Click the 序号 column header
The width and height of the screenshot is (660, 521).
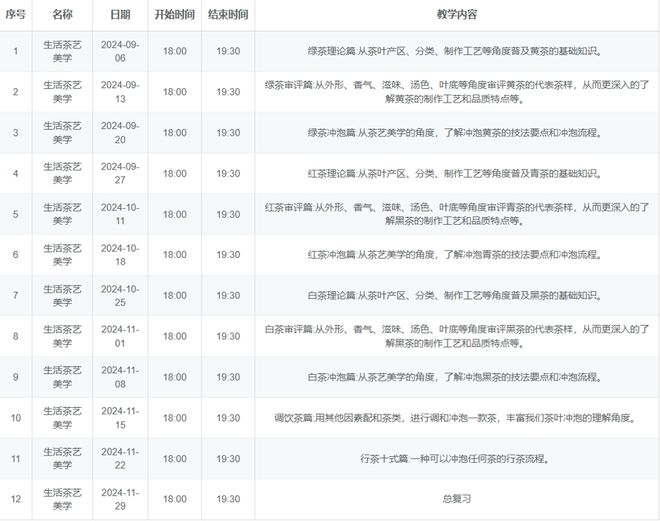click(x=16, y=15)
